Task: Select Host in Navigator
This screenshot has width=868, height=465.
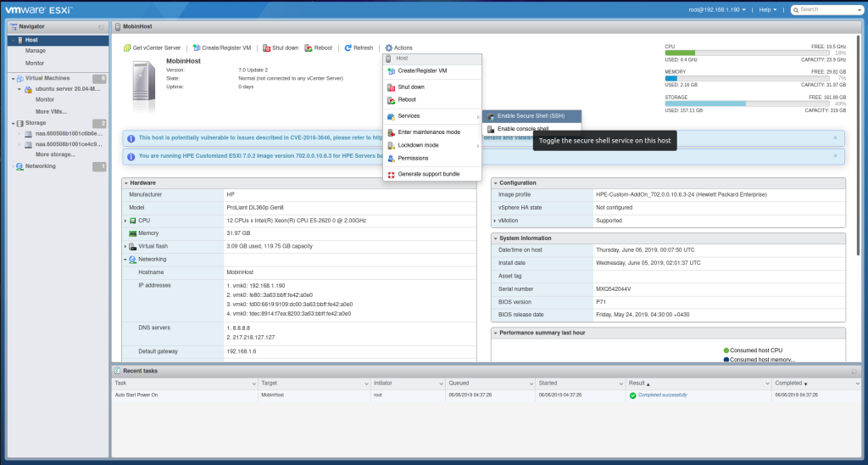Action: [x=58, y=41]
